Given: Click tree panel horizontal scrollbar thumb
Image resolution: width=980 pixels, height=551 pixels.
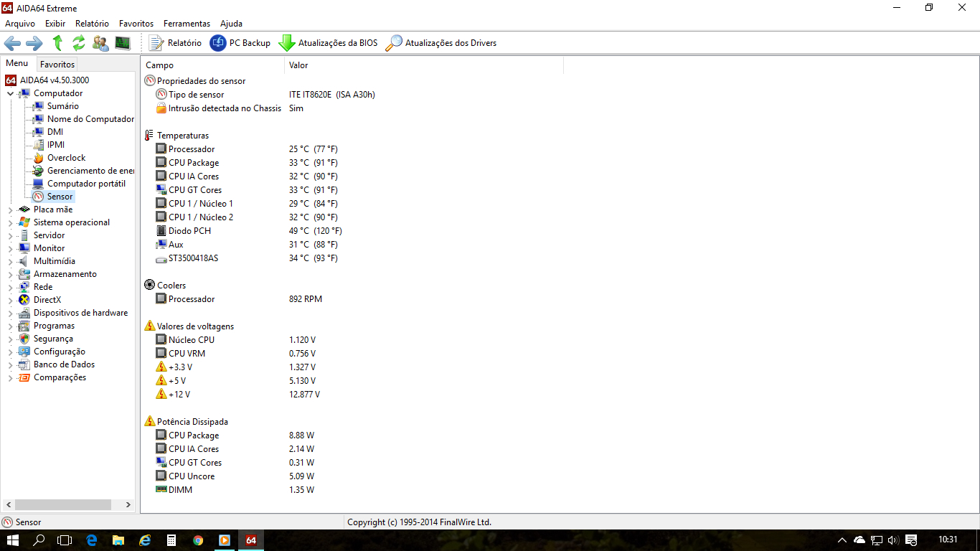Looking at the screenshot, I should 63,505.
